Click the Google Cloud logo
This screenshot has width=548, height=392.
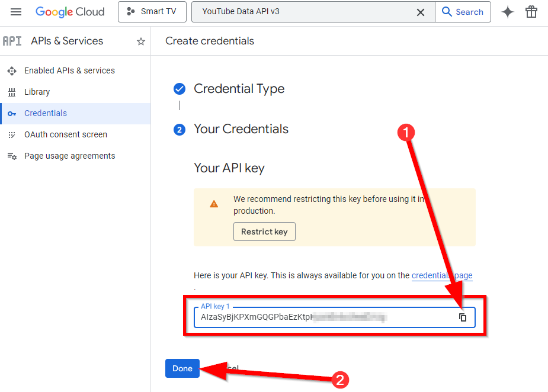pos(70,12)
